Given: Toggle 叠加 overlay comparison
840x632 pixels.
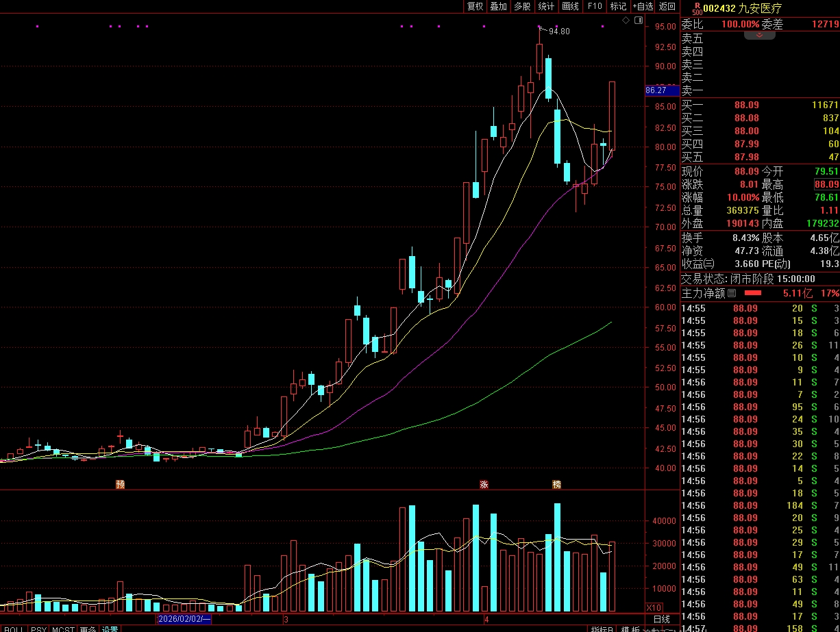Looking at the screenshot, I should [x=498, y=6].
